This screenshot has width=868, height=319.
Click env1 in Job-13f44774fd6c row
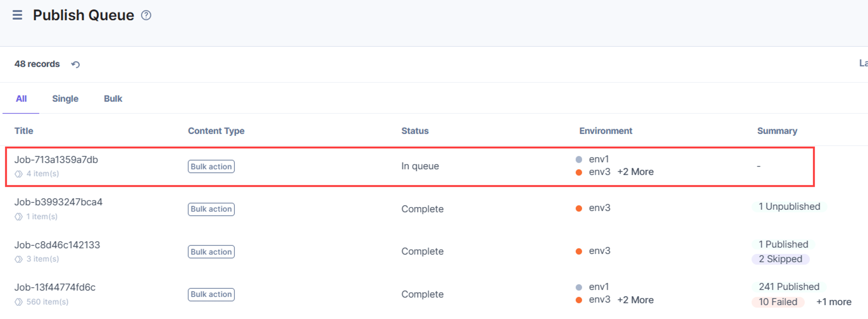click(599, 287)
